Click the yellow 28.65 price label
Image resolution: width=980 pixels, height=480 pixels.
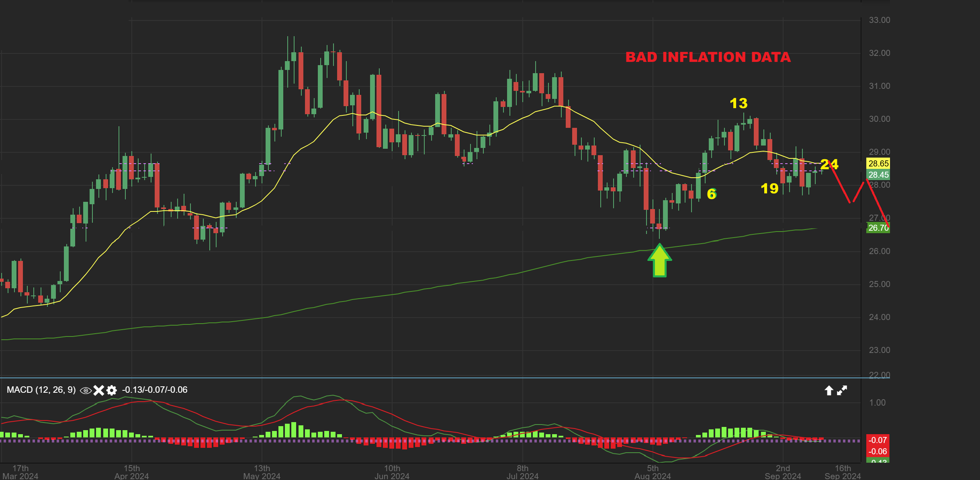pos(878,163)
